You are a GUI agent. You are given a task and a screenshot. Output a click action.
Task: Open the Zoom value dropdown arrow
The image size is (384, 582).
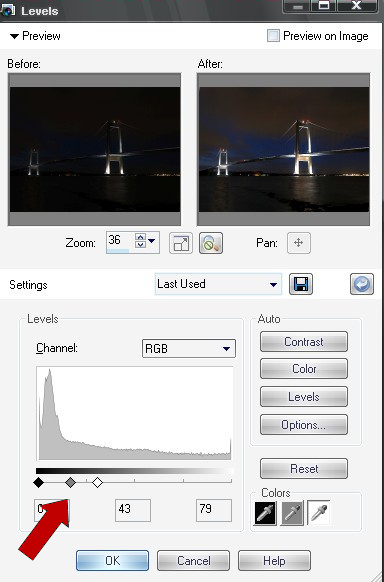[152, 241]
